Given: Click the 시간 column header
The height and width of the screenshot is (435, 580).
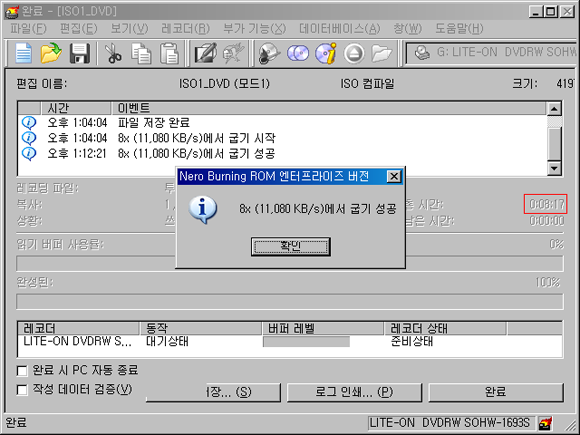Looking at the screenshot, I should click(76, 108).
